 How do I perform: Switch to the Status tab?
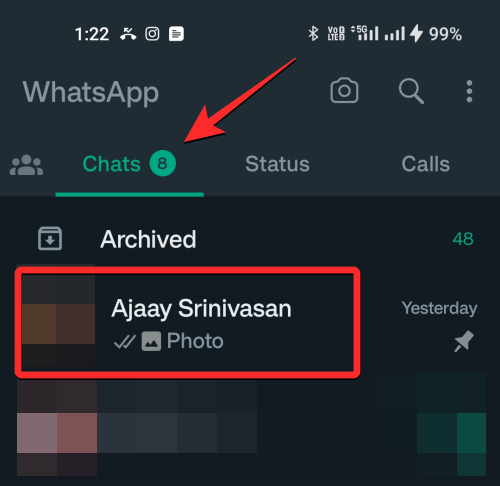277,164
